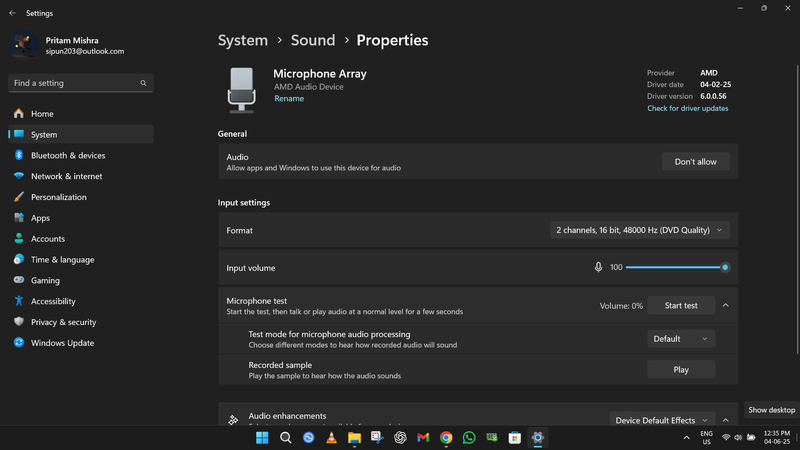Open Home in the sidebar

pos(81,114)
